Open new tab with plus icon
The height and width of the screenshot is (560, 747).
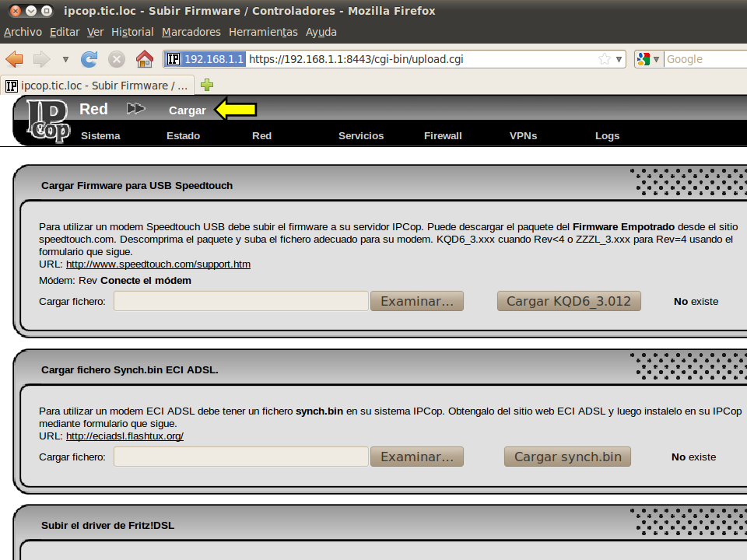coord(207,85)
